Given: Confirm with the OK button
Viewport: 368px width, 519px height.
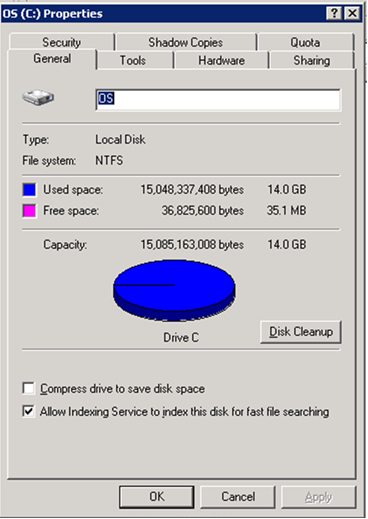Looking at the screenshot, I should 157,497.
